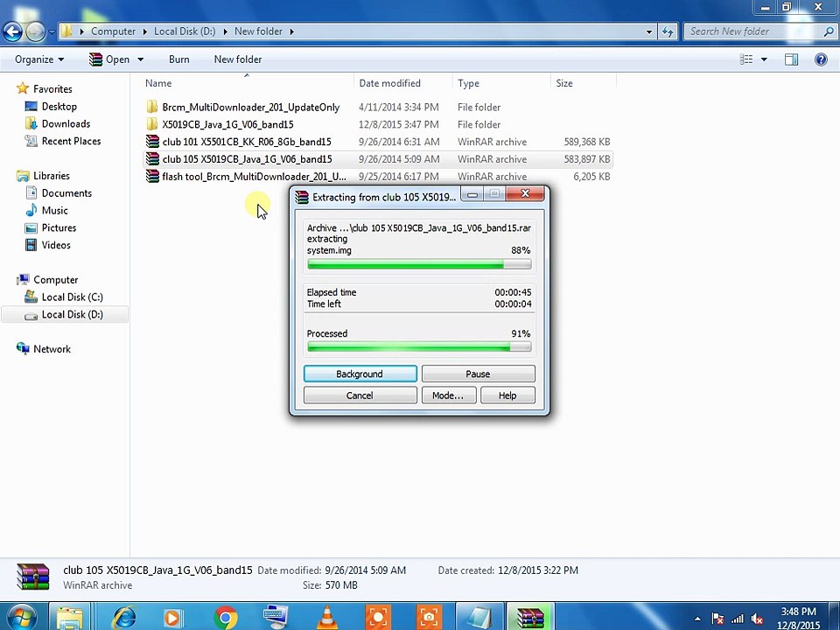The height and width of the screenshot is (630, 840).
Task: Click the system.img 88% progress bar
Action: coord(419,264)
